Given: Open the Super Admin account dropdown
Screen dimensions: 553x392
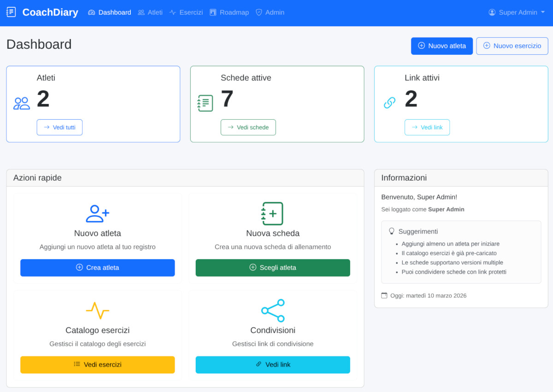Looking at the screenshot, I should click(x=516, y=12).
